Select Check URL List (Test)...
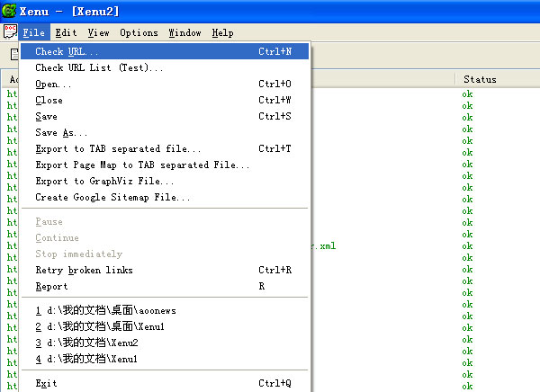540x392 pixels. [165, 67]
